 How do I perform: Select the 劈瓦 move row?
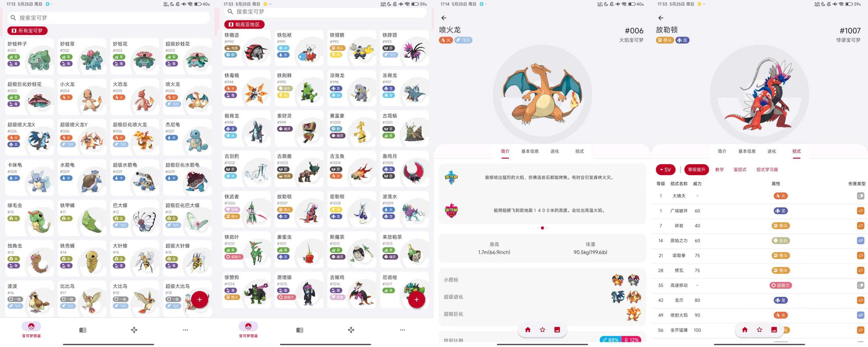click(759, 270)
